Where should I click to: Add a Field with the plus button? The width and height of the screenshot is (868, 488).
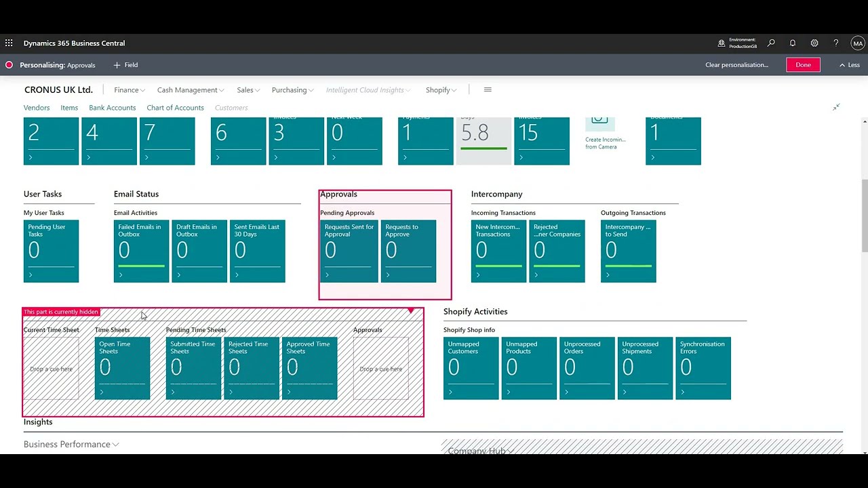125,65
